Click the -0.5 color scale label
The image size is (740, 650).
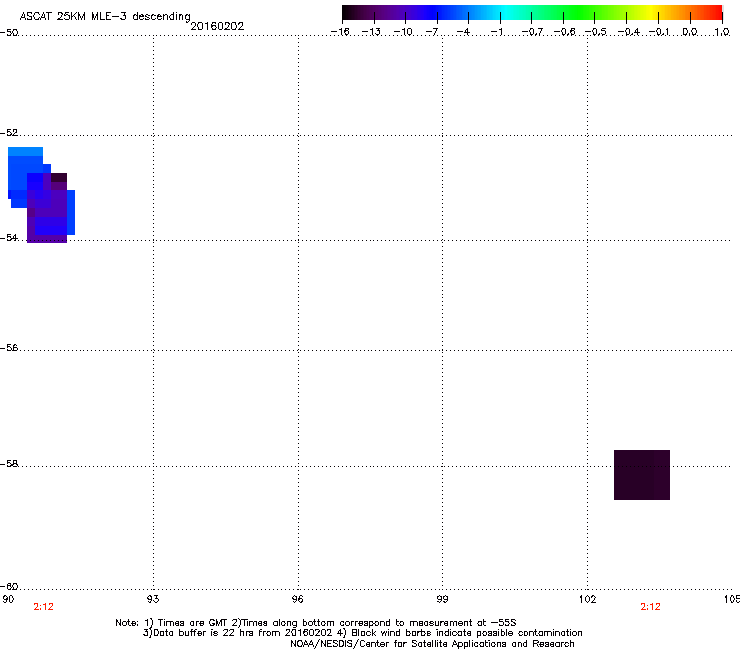click(x=596, y=32)
